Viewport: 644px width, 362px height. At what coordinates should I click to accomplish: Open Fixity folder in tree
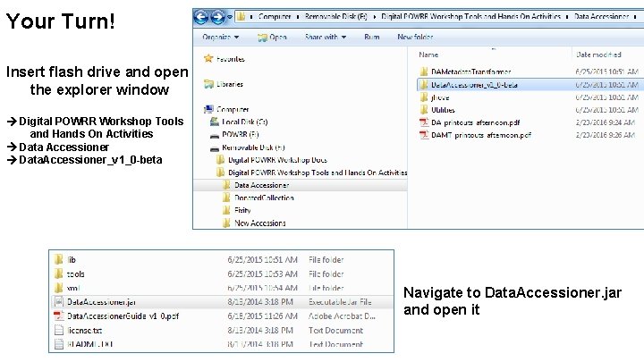[242, 210]
